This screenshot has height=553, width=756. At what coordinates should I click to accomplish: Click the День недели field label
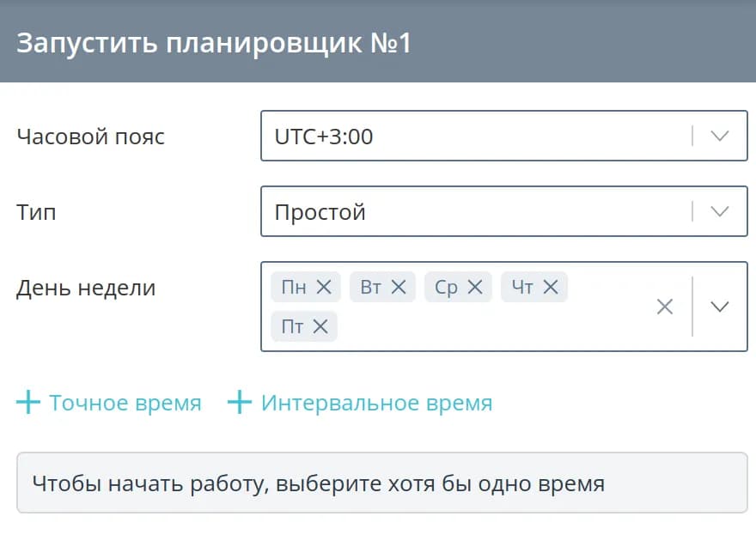pyautogui.click(x=86, y=288)
